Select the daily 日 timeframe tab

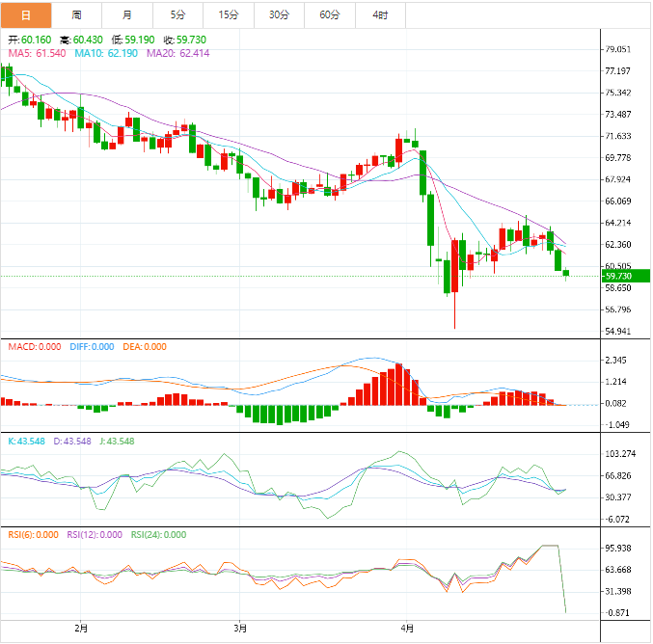(x=26, y=15)
